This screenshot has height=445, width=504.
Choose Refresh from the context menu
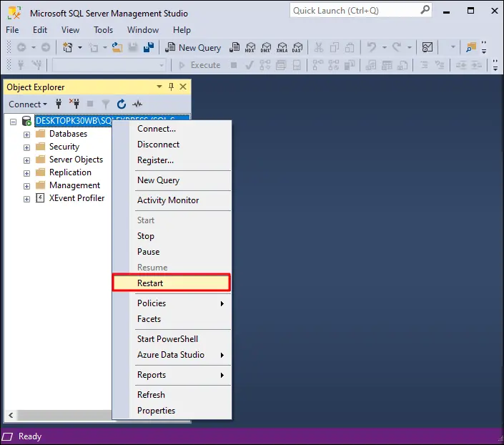click(172, 394)
